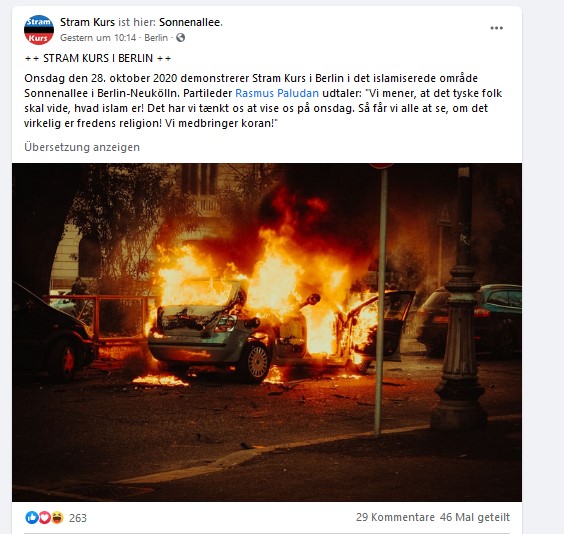This screenshot has width=564, height=534.
Task: View the 263 reactions count
Action: [x=78, y=518]
